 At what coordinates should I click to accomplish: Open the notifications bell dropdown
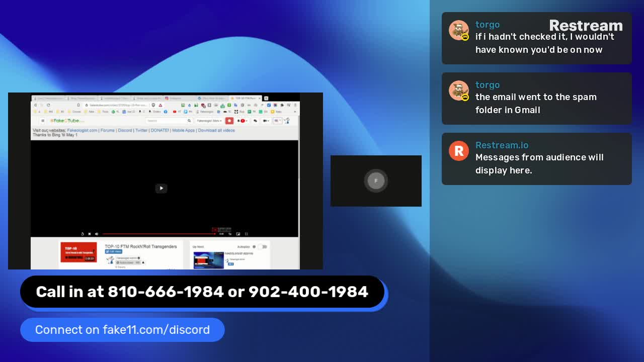point(242,121)
